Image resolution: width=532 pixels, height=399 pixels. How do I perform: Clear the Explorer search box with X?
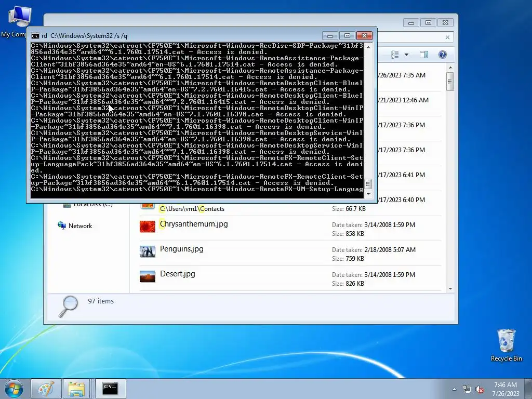point(447,37)
